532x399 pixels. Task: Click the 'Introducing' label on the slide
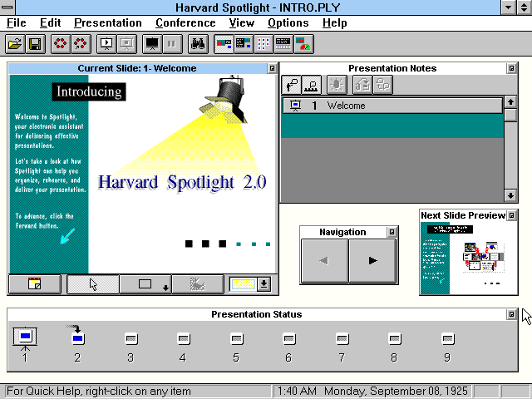(x=89, y=91)
